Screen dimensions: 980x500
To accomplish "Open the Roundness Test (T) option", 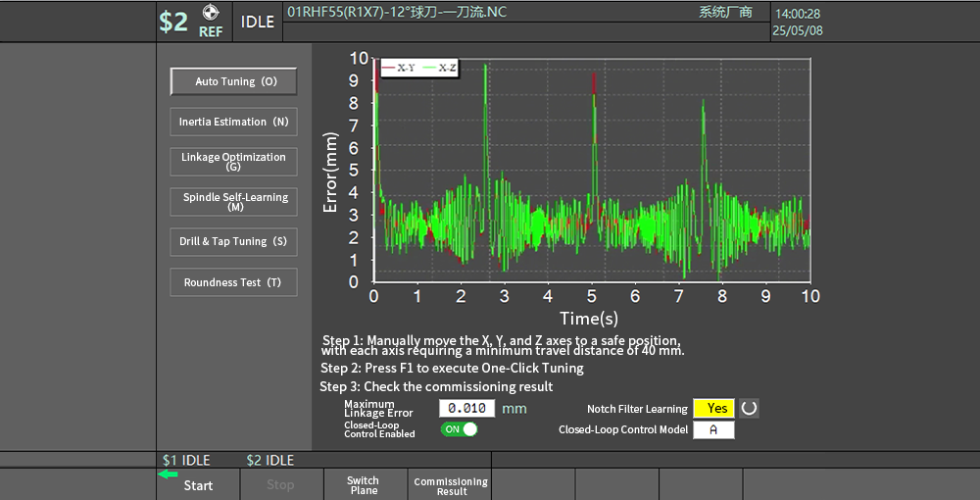I will [x=233, y=282].
